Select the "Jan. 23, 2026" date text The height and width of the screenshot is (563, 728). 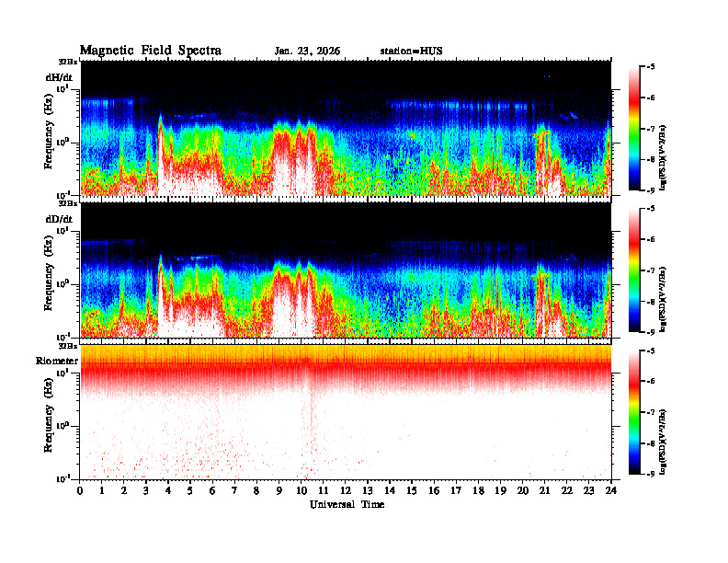coord(307,52)
